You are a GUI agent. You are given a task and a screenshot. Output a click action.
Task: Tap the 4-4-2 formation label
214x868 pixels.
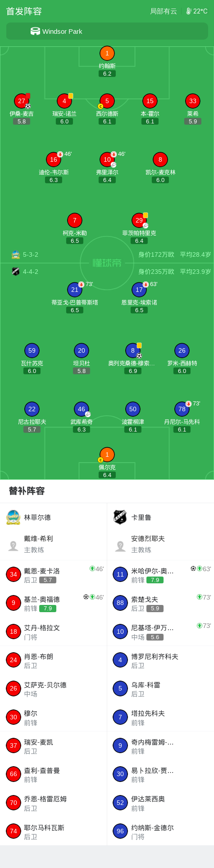(31, 272)
